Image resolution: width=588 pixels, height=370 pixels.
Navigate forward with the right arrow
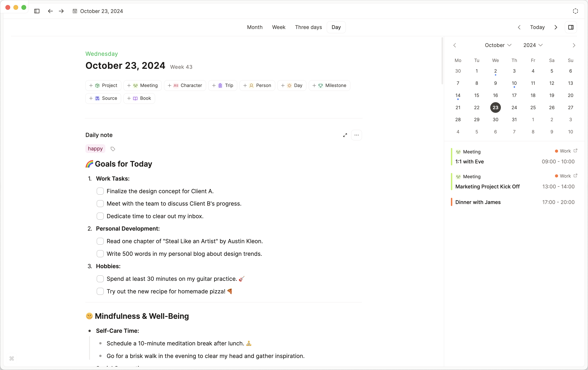(61, 11)
